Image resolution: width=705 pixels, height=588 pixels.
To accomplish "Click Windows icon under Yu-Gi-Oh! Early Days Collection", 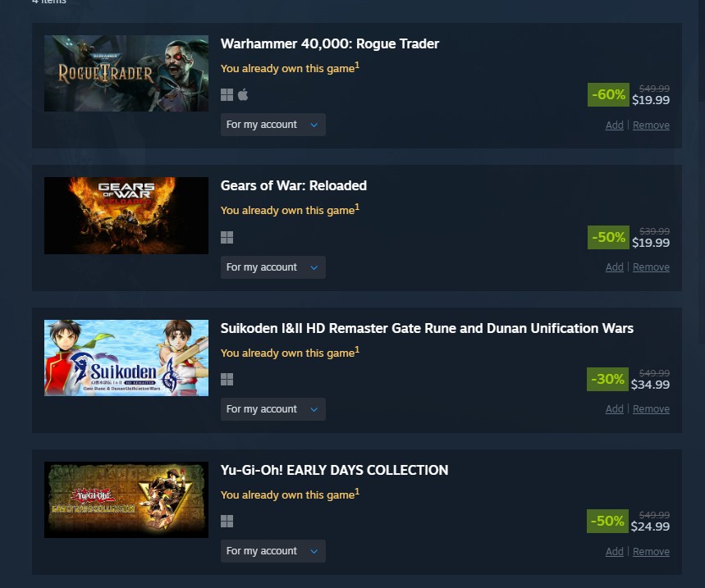I will tap(227, 521).
